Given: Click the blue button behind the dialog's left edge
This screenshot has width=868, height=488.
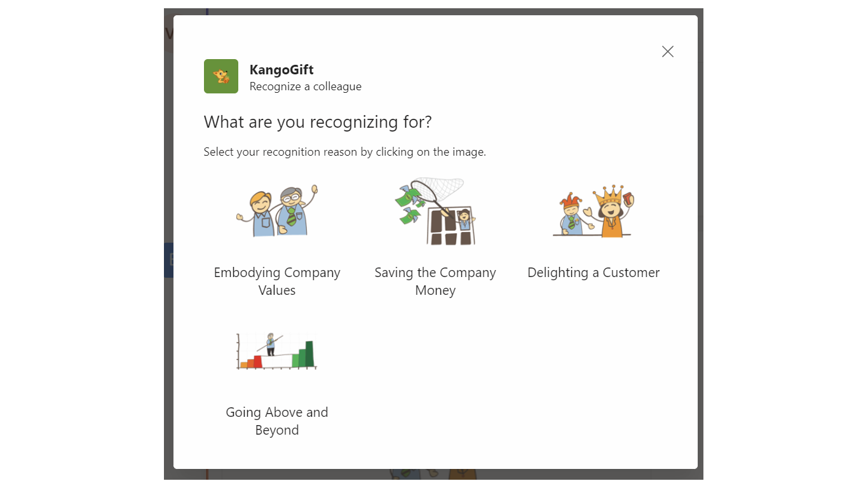Looking at the screenshot, I should [x=168, y=260].
